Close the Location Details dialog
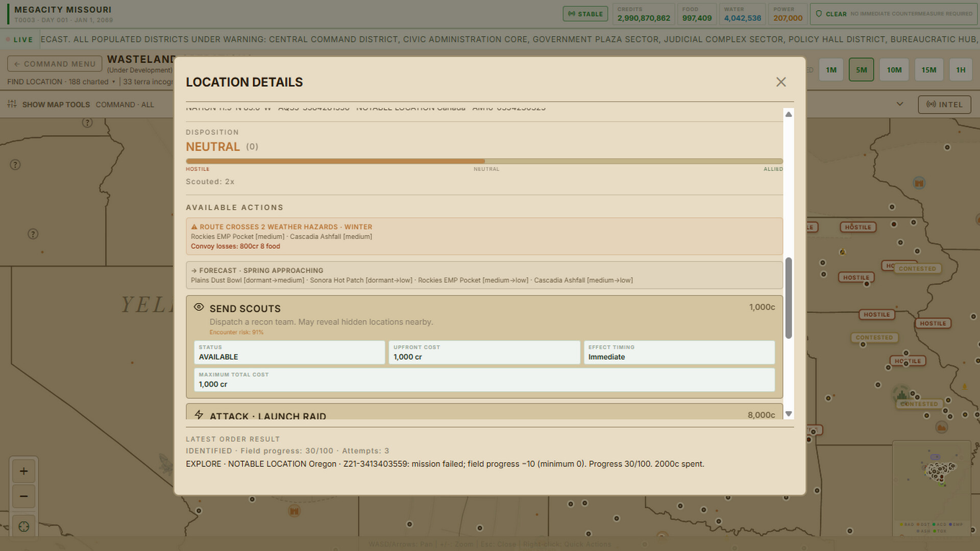This screenshot has height=551, width=980. click(x=780, y=82)
